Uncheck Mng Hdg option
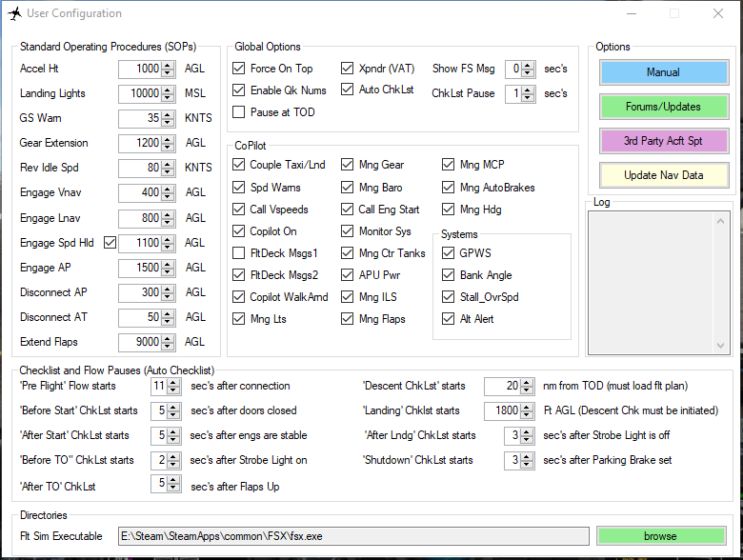743x560 pixels. coord(449,209)
